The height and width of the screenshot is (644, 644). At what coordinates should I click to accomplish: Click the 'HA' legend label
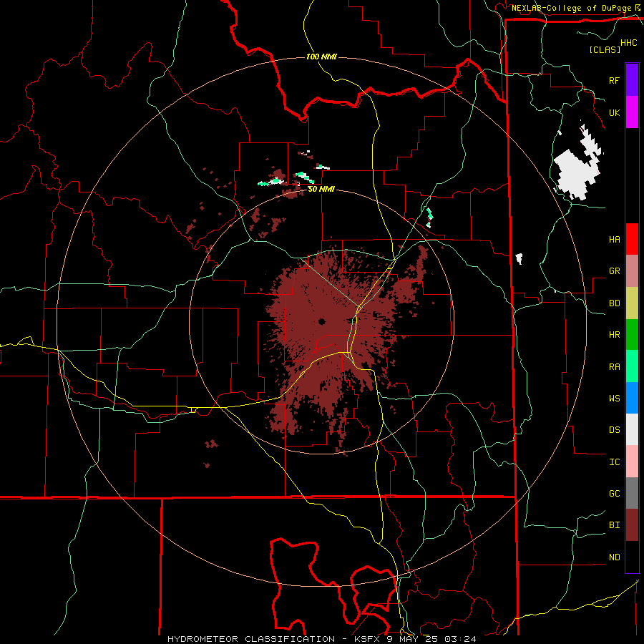tap(615, 239)
